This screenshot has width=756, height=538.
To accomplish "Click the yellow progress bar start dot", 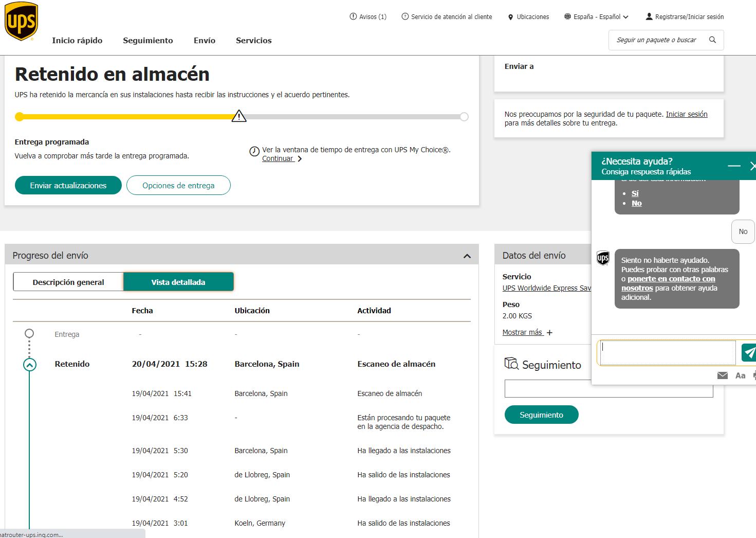I will [20, 117].
